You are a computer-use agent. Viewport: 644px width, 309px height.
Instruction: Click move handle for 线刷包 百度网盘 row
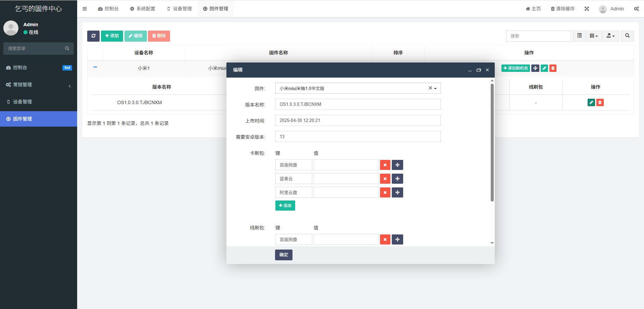click(x=397, y=239)
